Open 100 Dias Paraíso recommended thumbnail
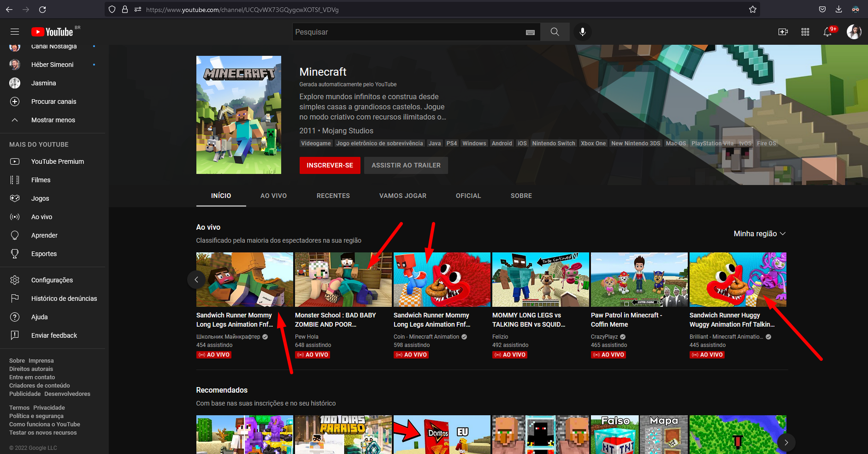868x454 pixels. (x=343, y=435)
